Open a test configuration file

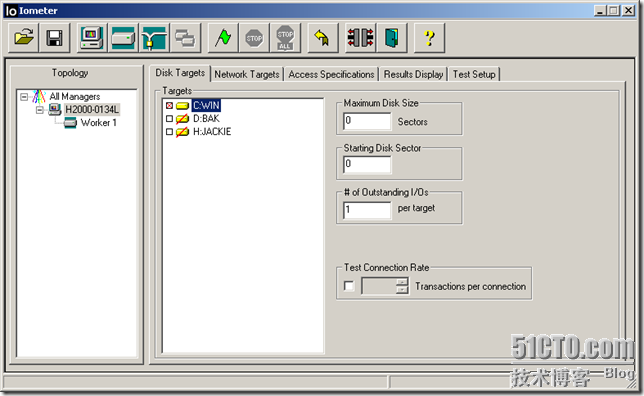click(24, 38)
